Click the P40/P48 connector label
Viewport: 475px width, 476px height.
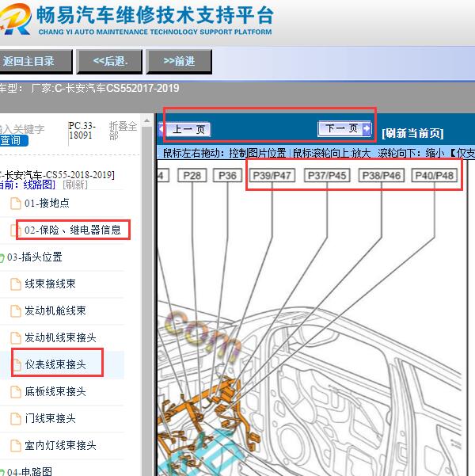pyautogui.click(x=435, y=176)
